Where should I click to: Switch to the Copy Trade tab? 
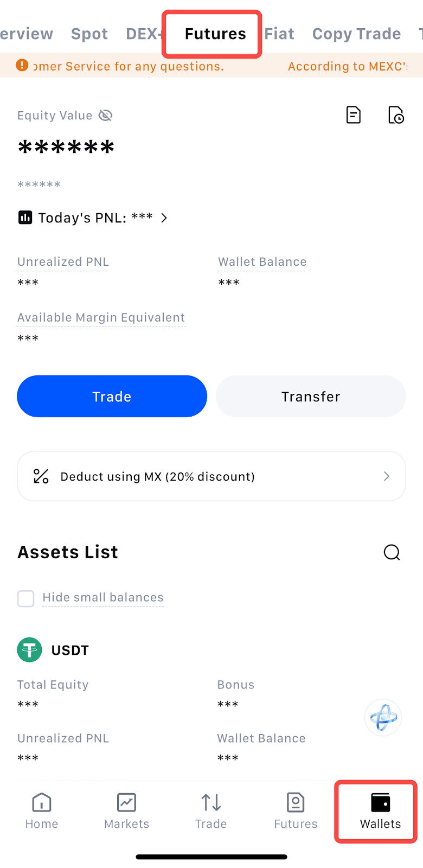pyautogui.click(x=356, y=34)
